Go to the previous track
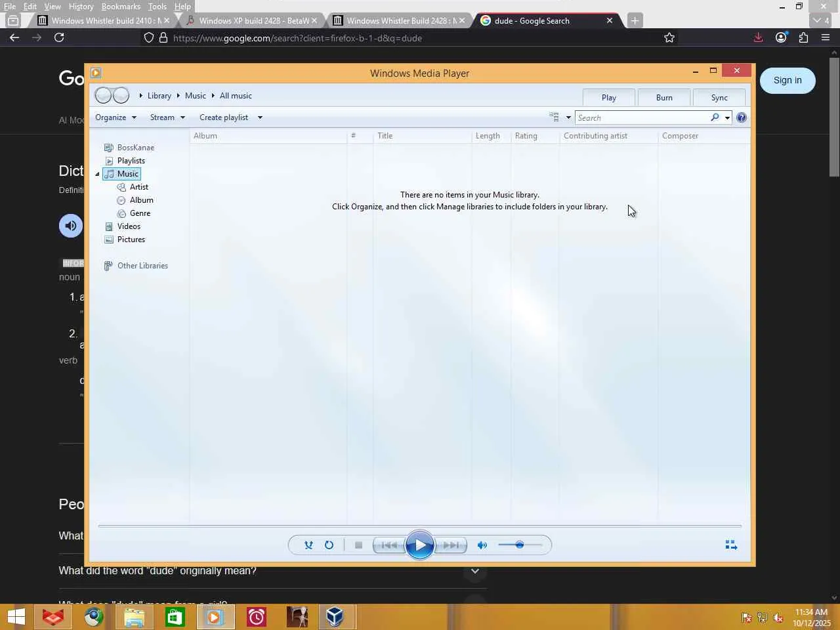Screen dimensions: 840x630 [x=388, y=545]
